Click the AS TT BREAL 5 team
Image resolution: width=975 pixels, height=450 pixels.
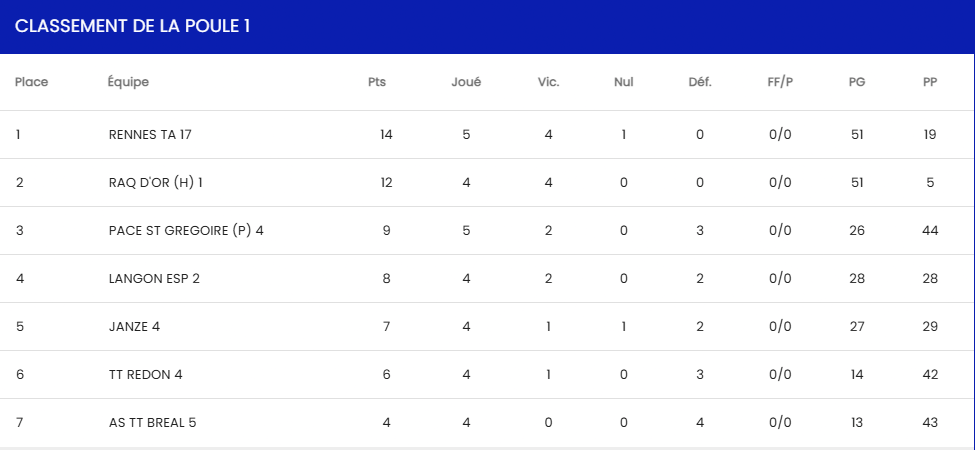152,423
